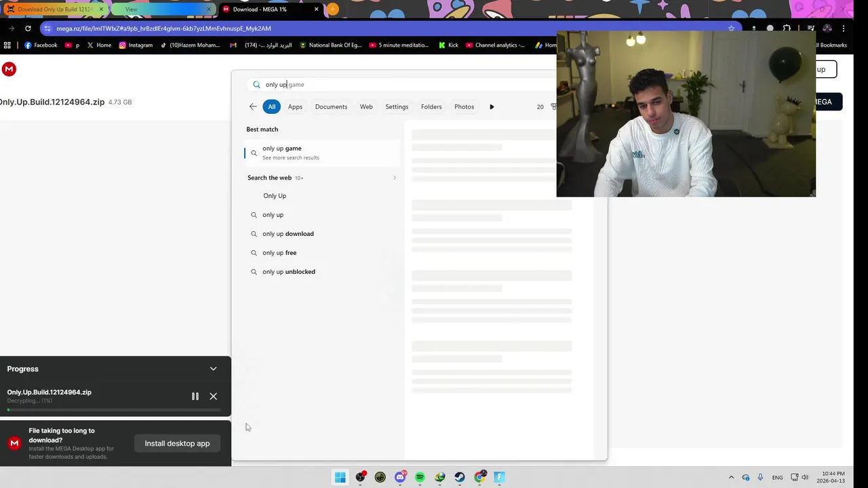This screenshot has width=868, height=488.
Task: Switch ENG input language
Action: 777,477
